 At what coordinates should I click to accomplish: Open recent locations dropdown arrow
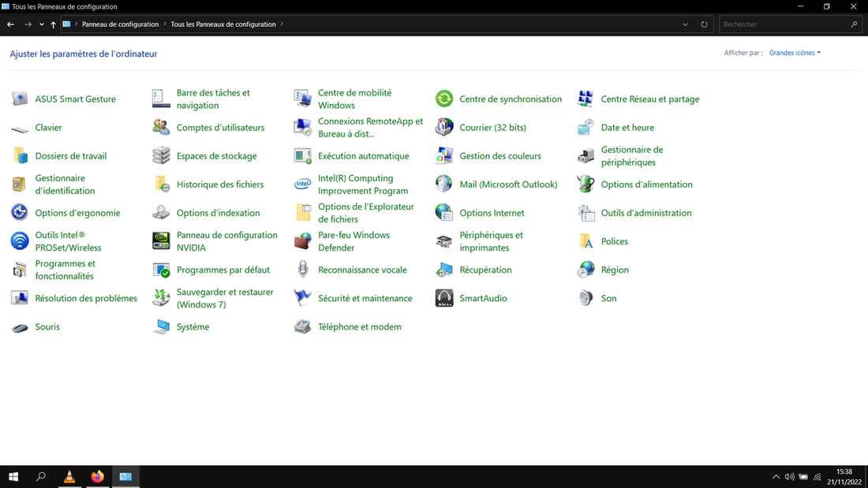point(42,24)
